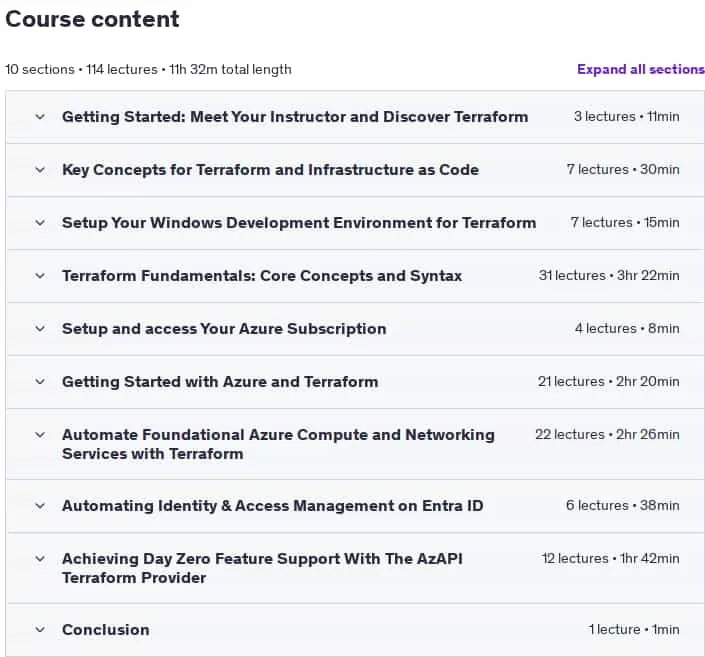Image resolution: width=705 pixels, height=657 pixels.
Task: Click '12 lectures • 1hr 42min' text
Action: click(x=610, y=559)
